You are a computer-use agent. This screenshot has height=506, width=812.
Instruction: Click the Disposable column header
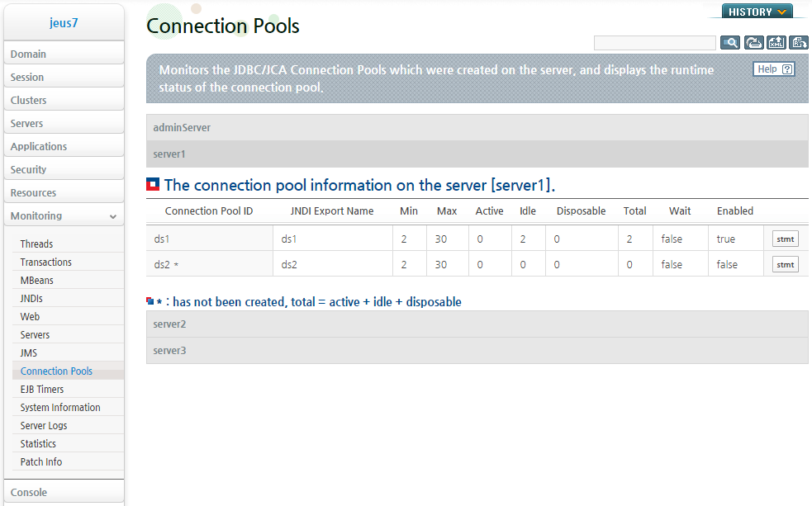pyautogui.click(x=581, y=211)
